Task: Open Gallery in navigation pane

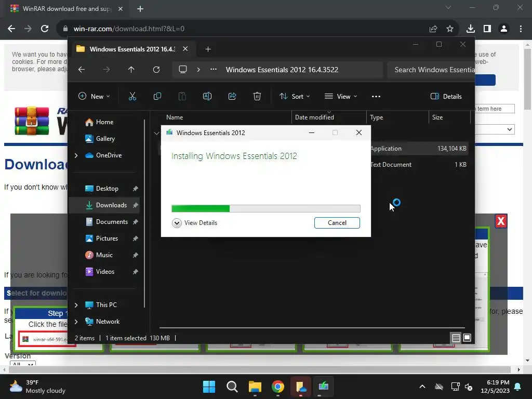Action: tap(105, 139)
